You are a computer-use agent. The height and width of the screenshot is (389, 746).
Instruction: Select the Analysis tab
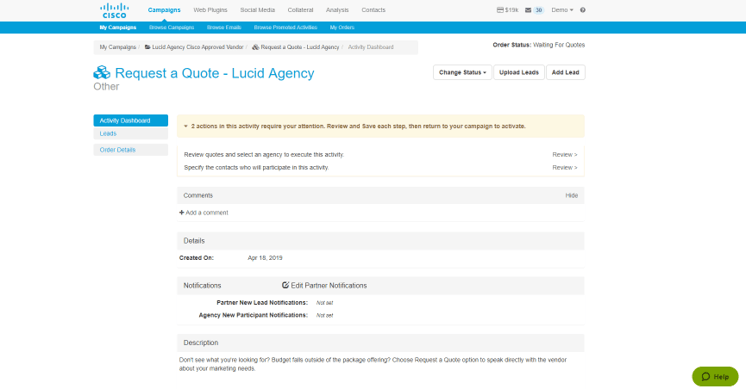click(337, 10)
